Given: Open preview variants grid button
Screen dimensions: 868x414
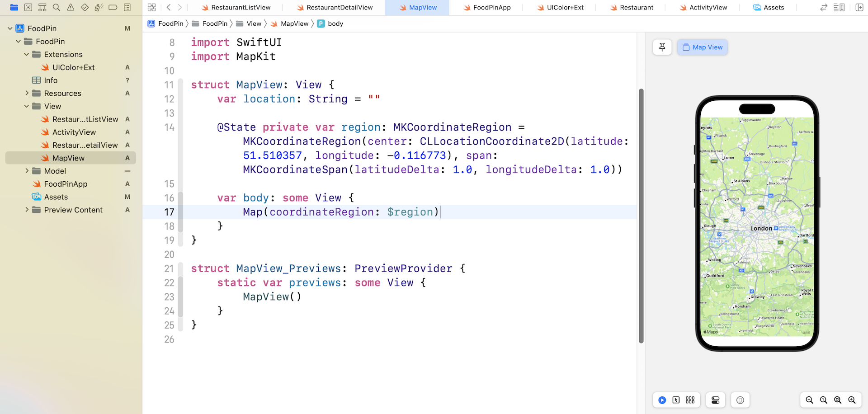Looking at the screenshot, I should pos(690,400).
